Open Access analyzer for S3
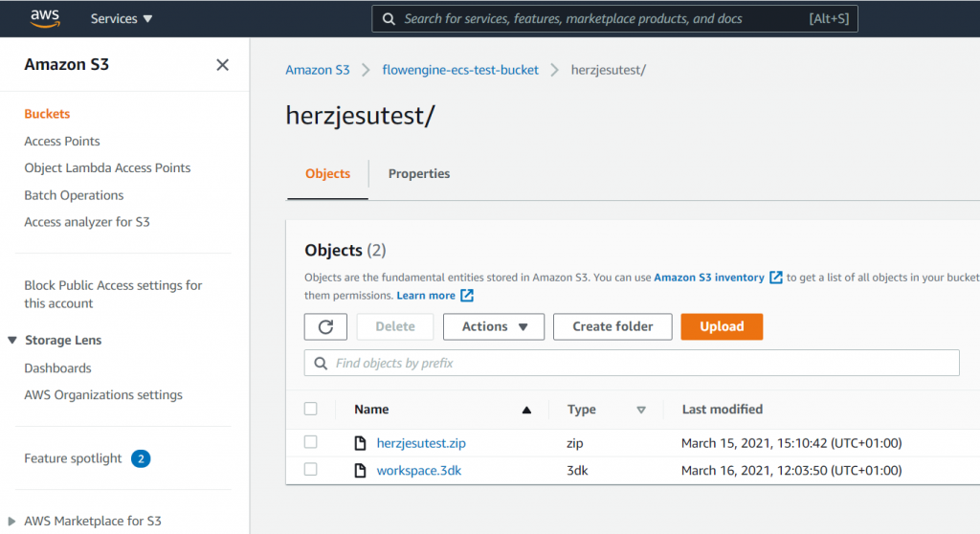This screenshot has height=534, width=980. point(87,222)
